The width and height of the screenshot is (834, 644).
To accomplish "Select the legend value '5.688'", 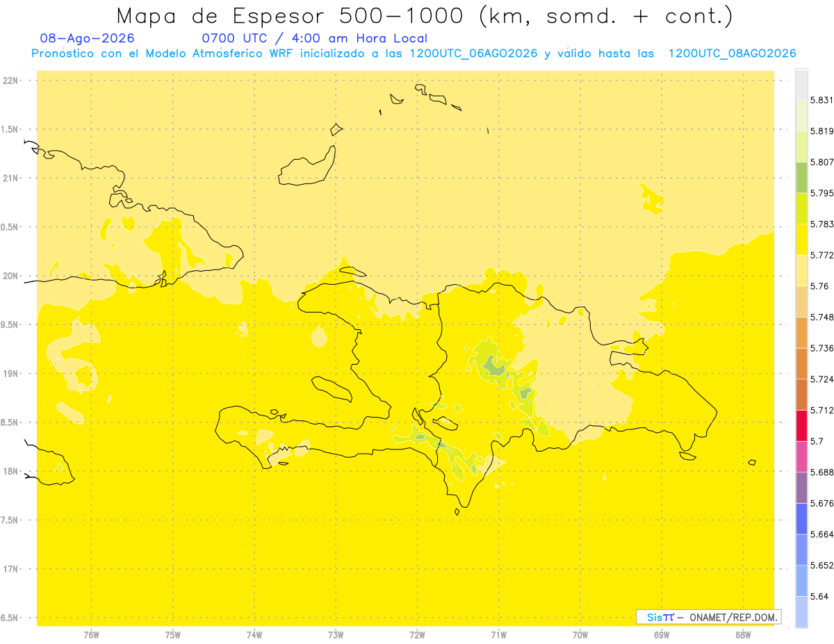I will click(x=821, y=472).
